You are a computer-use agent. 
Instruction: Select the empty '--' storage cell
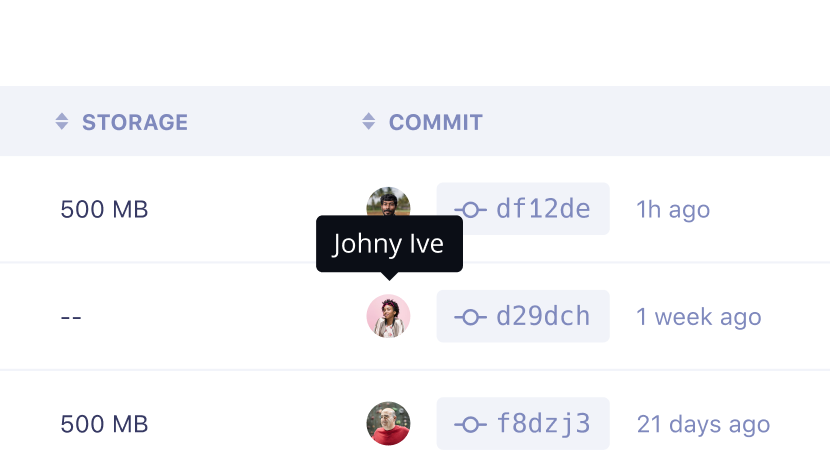point(71,318)
